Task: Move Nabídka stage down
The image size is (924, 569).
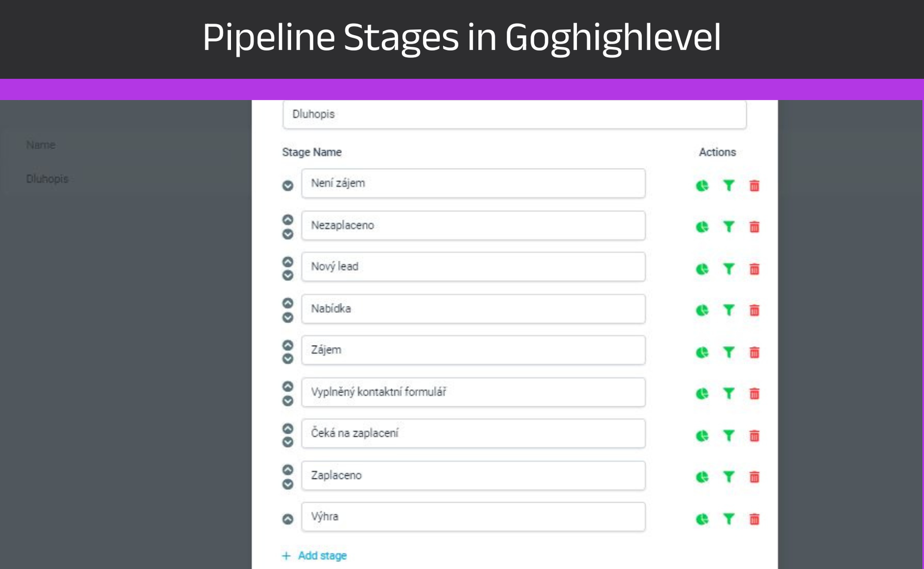Action: [288, 317]
